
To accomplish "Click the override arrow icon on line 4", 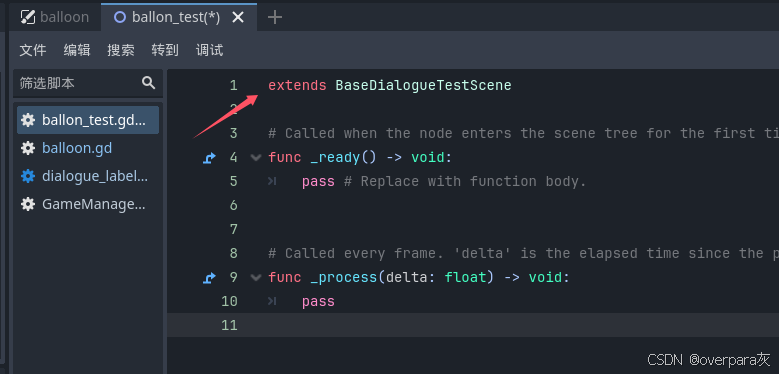I will pyautogui.click(x=209, y=158).
